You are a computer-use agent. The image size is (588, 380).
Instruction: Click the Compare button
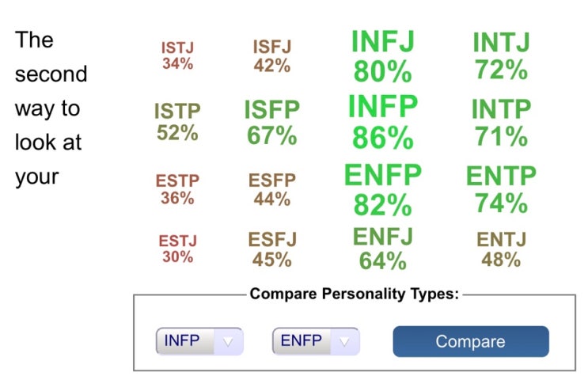470,342
